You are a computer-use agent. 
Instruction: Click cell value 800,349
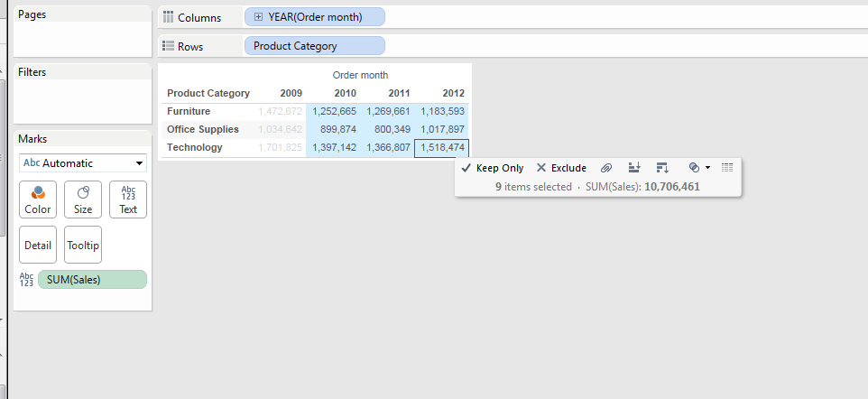(x=392, y=129)
